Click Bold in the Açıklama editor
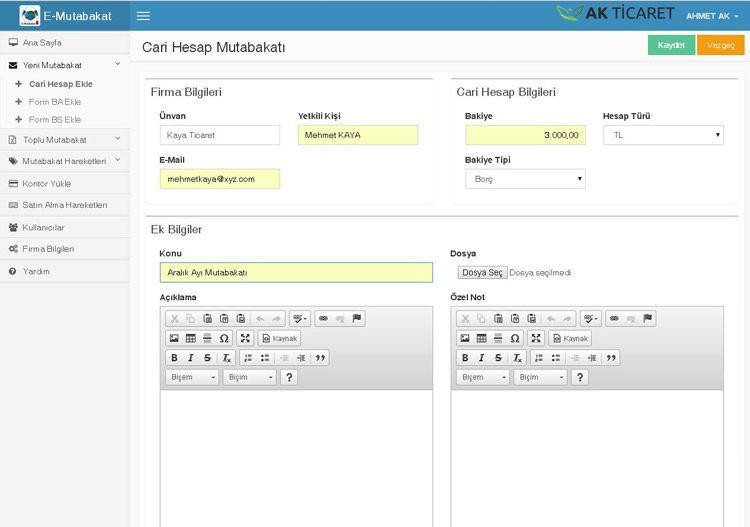Screen dimensions: 750x527 [x=174, y=358]
